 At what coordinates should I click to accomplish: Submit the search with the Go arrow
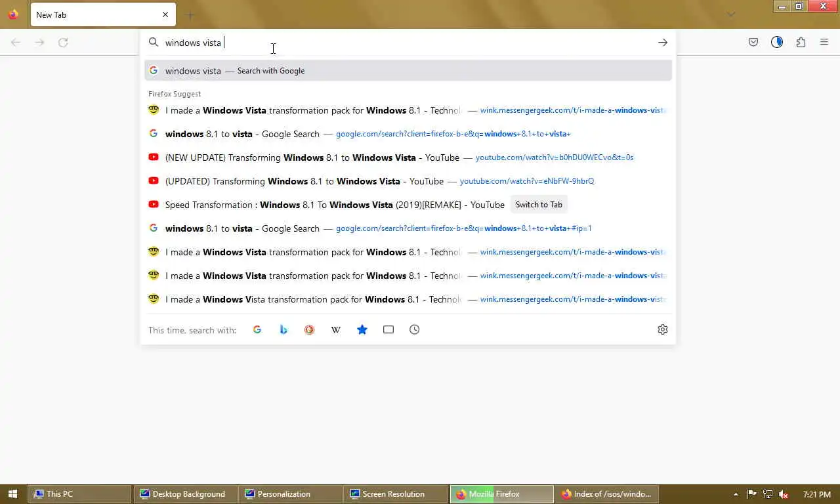663,42
